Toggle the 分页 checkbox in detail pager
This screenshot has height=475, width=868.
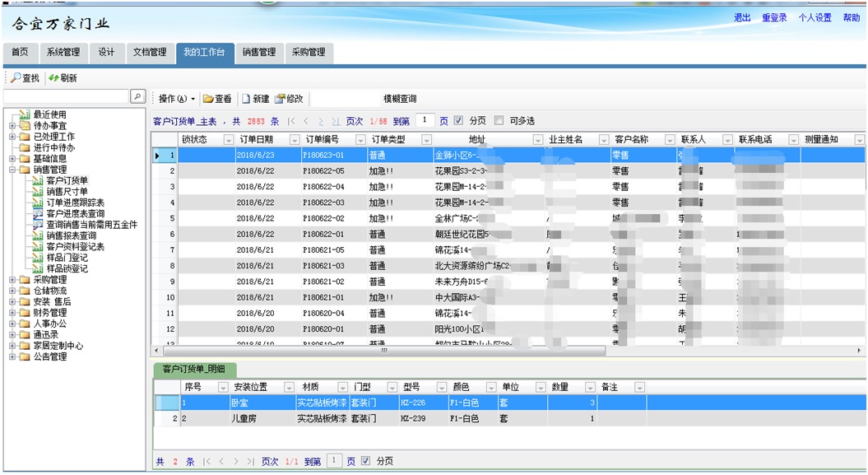366,461
